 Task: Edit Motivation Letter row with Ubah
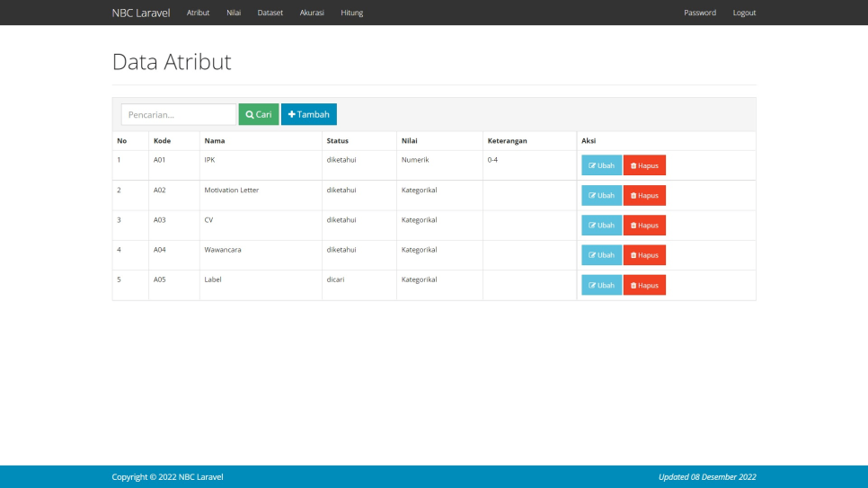601,195
